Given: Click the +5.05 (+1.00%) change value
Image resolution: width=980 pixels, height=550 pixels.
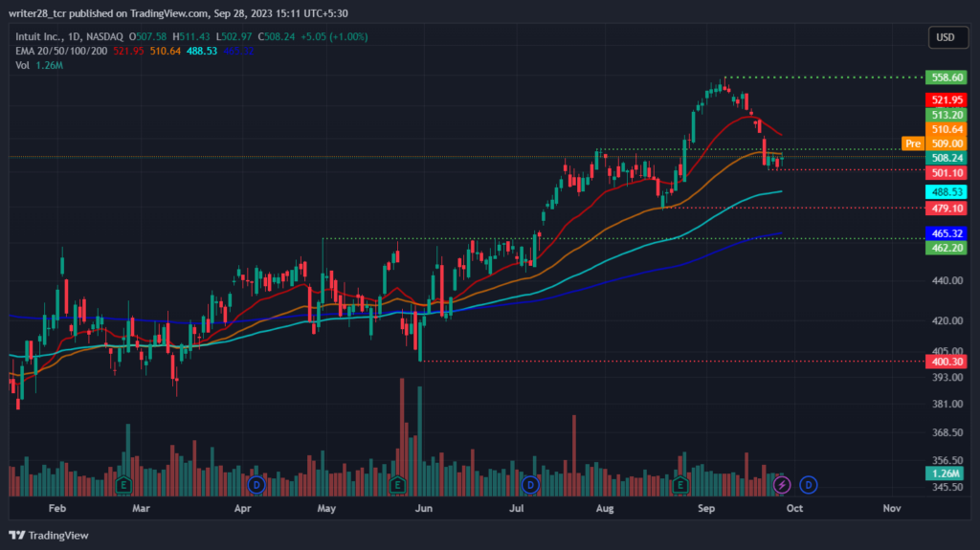Looking at the screenshot, I should [x=334, y=37].
